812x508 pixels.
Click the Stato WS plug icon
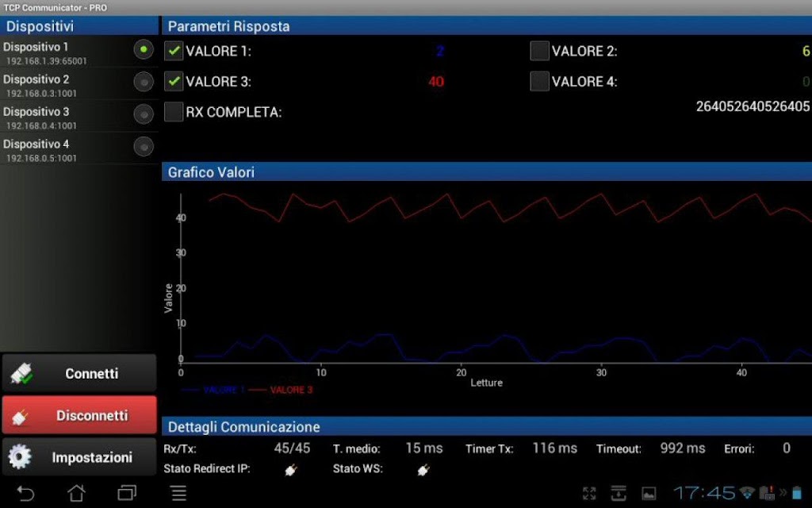pos(423,470)
